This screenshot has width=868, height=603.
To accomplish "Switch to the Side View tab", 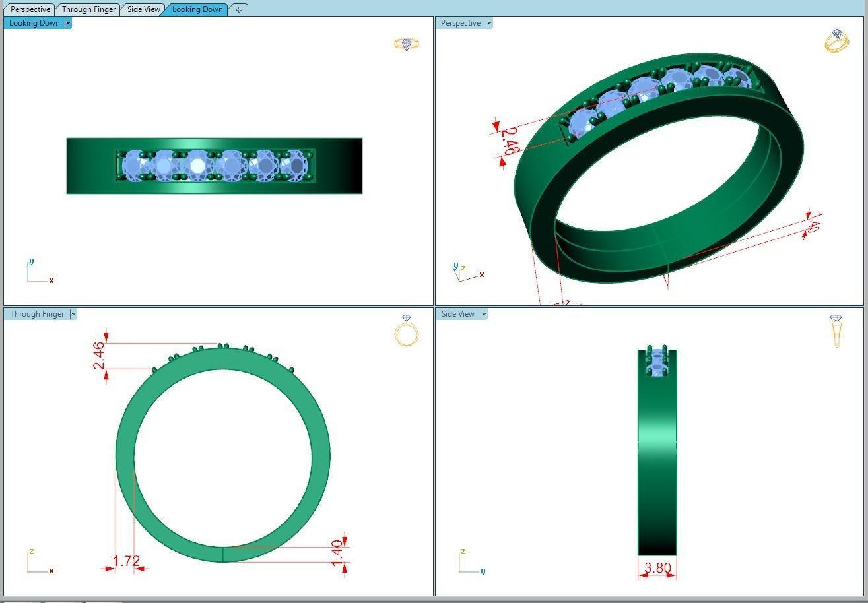I will click(x=144, y=9).
